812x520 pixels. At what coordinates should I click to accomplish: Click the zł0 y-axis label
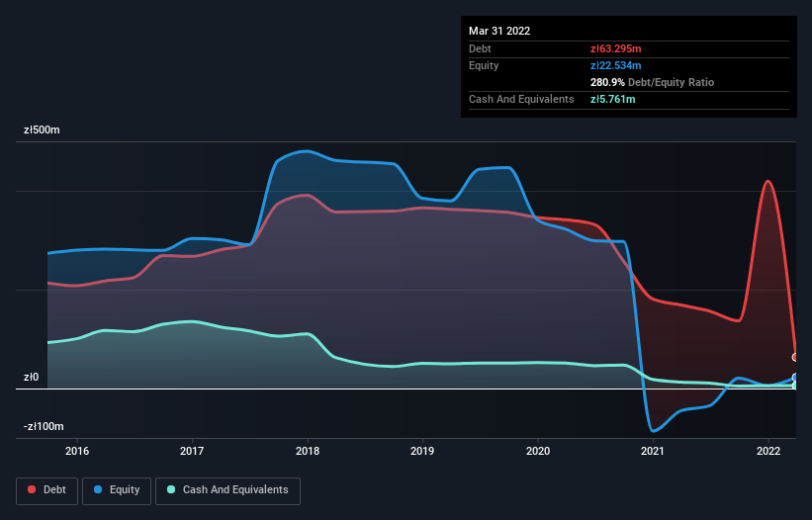pos(31,378)
